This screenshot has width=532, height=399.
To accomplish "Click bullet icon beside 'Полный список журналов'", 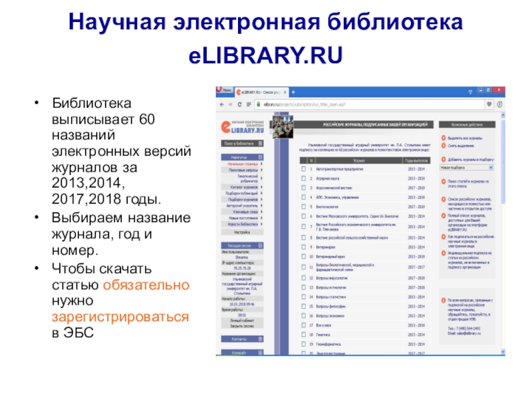I will [444, 215].
